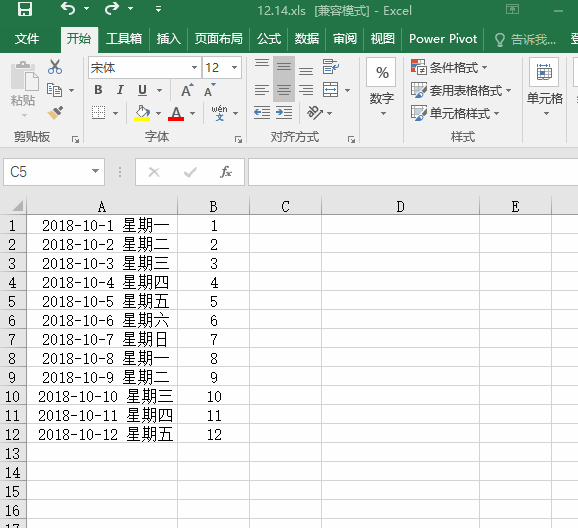The width and height of the screenshot is (578, 528).
Task: Open 单元格样式 cell styles
Action: [x=455, y=113]
